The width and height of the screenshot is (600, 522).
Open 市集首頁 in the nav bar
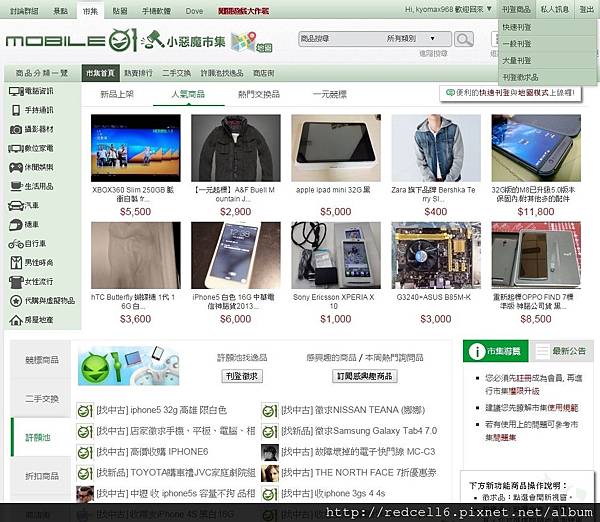(101, 73)
